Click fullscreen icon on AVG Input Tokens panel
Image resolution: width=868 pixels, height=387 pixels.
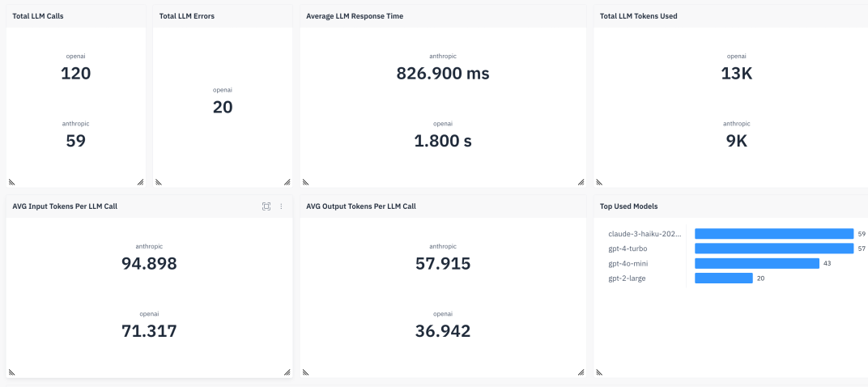(x=266, y=206)
